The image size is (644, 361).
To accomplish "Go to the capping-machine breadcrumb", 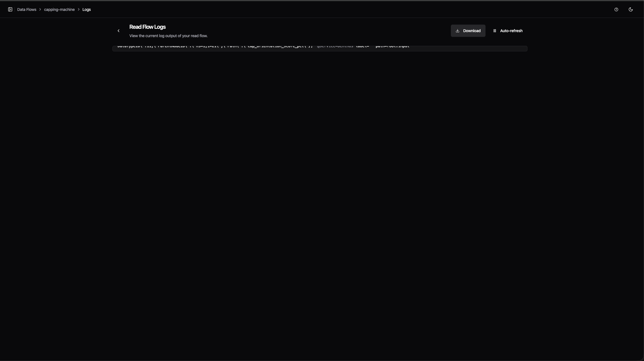I will (x=59, y=9).
